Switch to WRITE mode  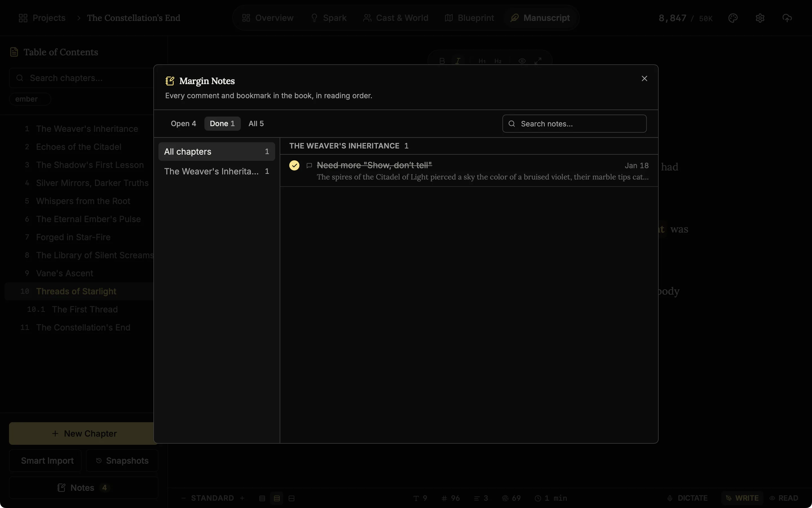click(x=742, y=498)
